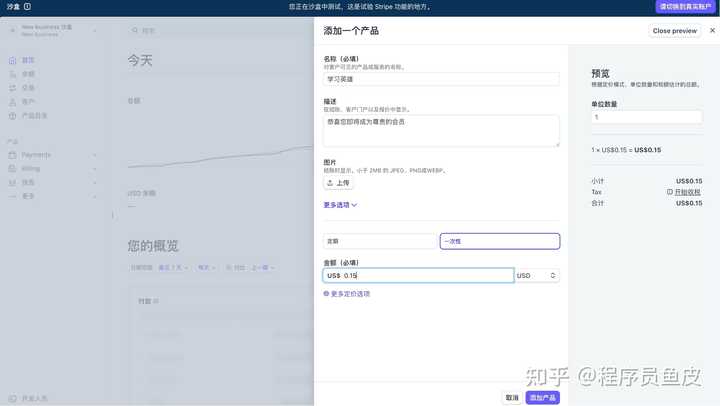Click the 取消 cancel button
720x406 pixels.
tap(512, 397)
